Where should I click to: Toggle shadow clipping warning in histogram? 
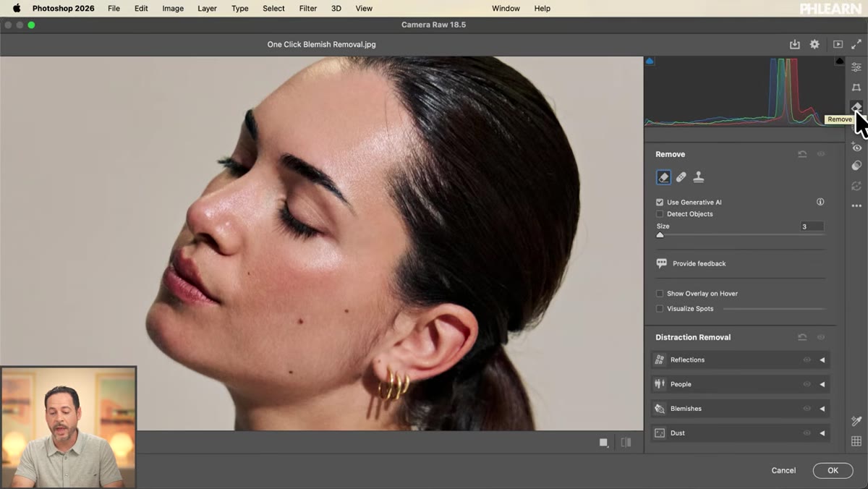tap(650, 61)
